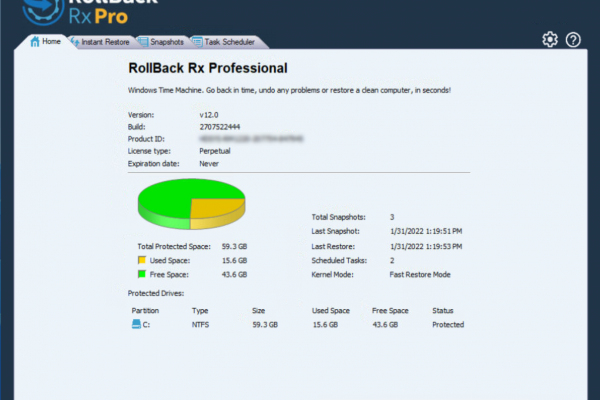
Task: Click the Task Scheduler tab icon
Action: tap(197, 42)
